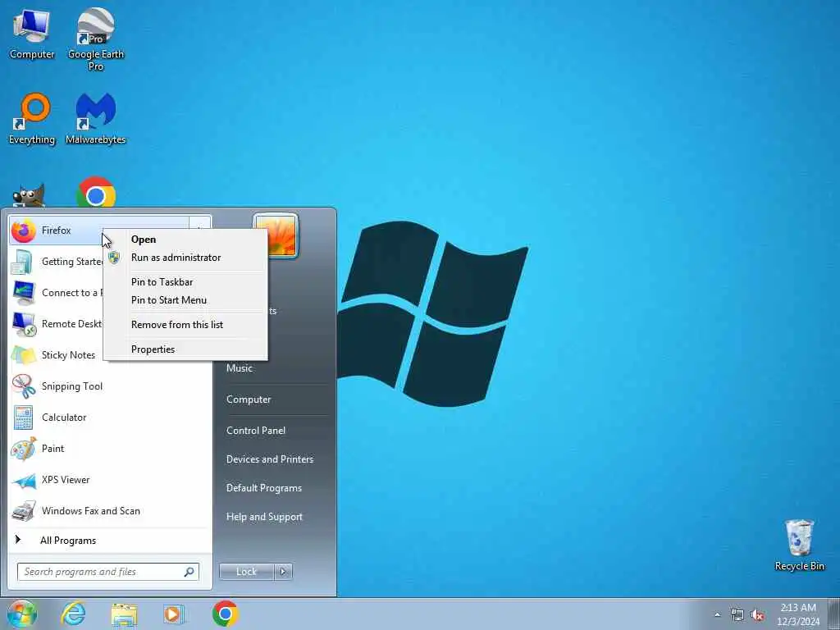This screenshot has height=630, width=840.
Task: Open Calculator from Start menu
Action: click(110, 418)
